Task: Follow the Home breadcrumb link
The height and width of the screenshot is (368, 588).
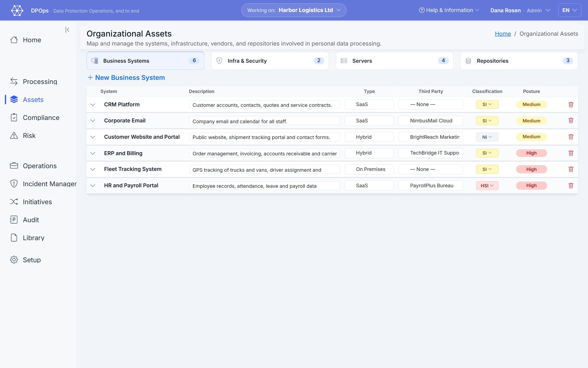Action: [x=503, y=34]
